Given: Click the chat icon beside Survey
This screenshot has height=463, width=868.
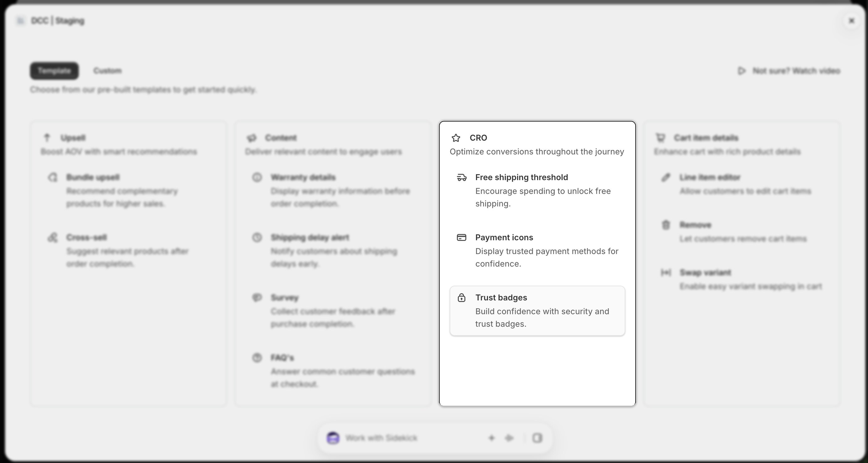Looking at the screenshot, I should (257, 298).
